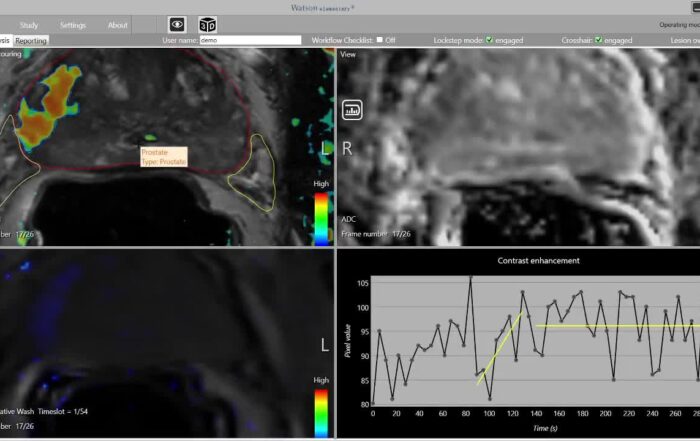The height and width of the screenshot is (441, 700).
Task: Click the yellow plateau line on graph
Action: 610,326
